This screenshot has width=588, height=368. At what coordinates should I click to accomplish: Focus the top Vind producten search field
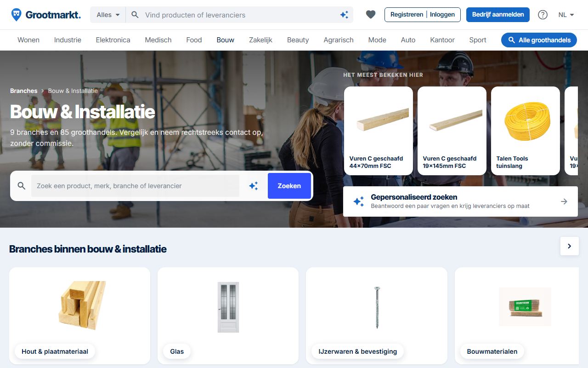click(239, 15)
